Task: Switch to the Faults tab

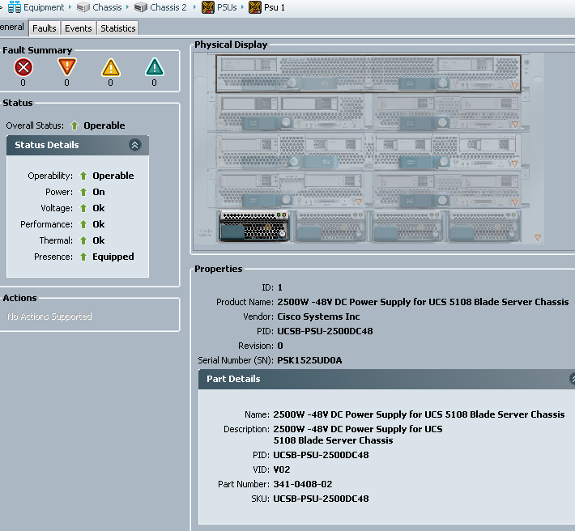Action: (44, 28)
